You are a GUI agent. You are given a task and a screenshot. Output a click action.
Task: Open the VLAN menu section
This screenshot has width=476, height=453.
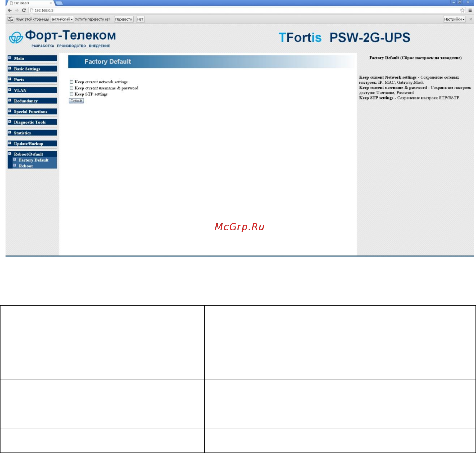[32, 90]
